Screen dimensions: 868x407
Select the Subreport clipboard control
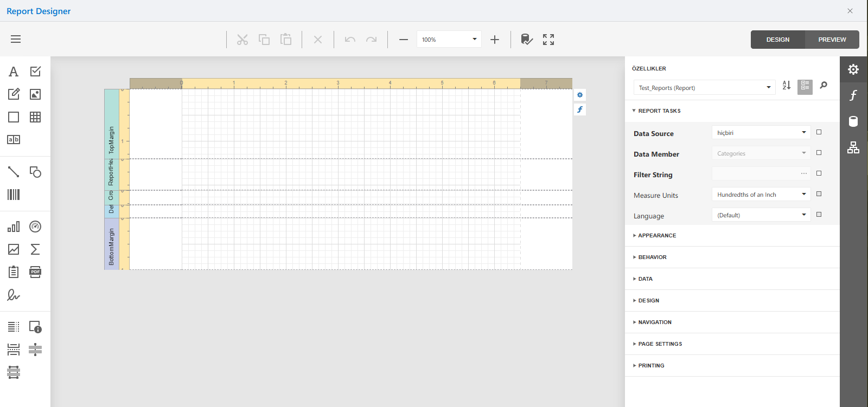coord(14,272)
